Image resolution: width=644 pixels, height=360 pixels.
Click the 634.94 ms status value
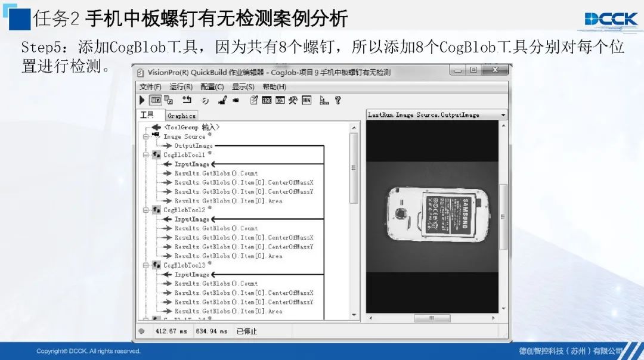pyautogui.click(x=211, y=331)
